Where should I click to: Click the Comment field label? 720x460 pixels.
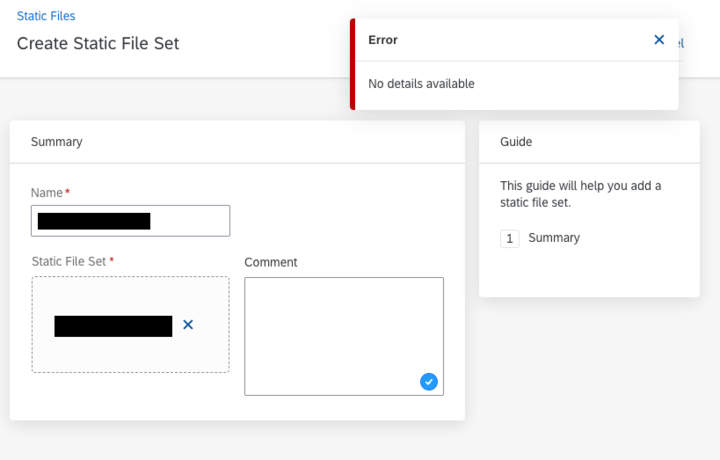(270, 262)
